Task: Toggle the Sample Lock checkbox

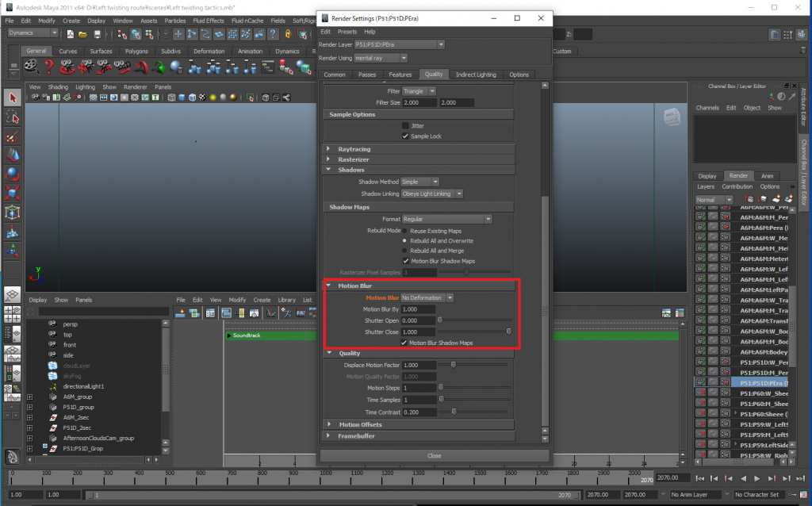Action: (x=405, y=136)
